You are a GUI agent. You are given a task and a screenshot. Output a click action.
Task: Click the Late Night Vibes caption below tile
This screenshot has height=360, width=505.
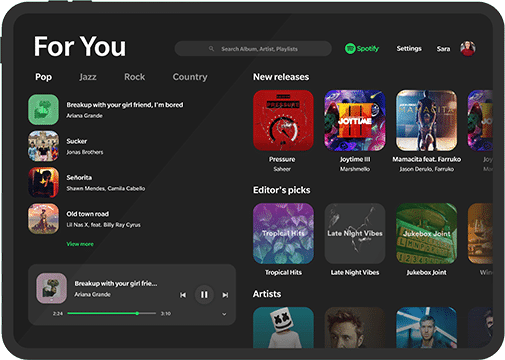355,273
